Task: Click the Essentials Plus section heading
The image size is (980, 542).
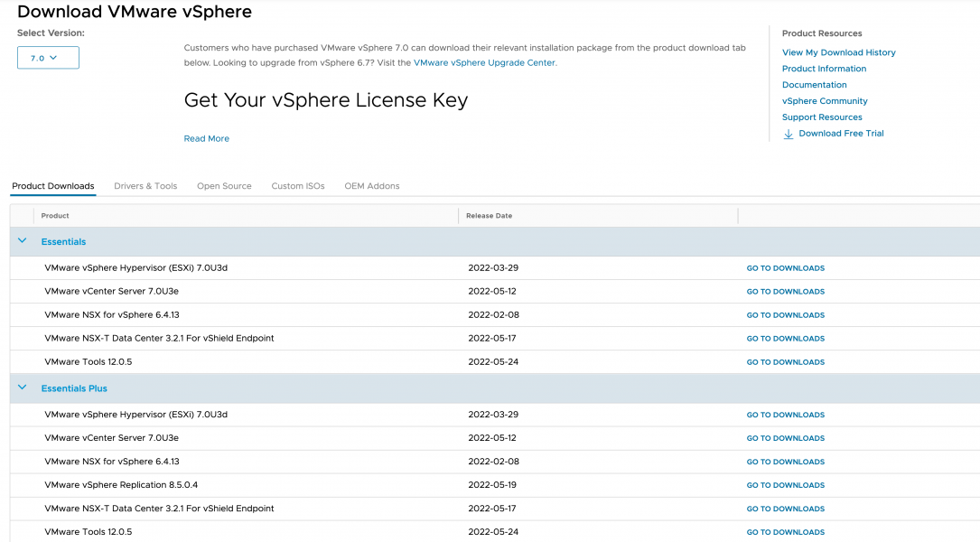Action: [74, 388]
